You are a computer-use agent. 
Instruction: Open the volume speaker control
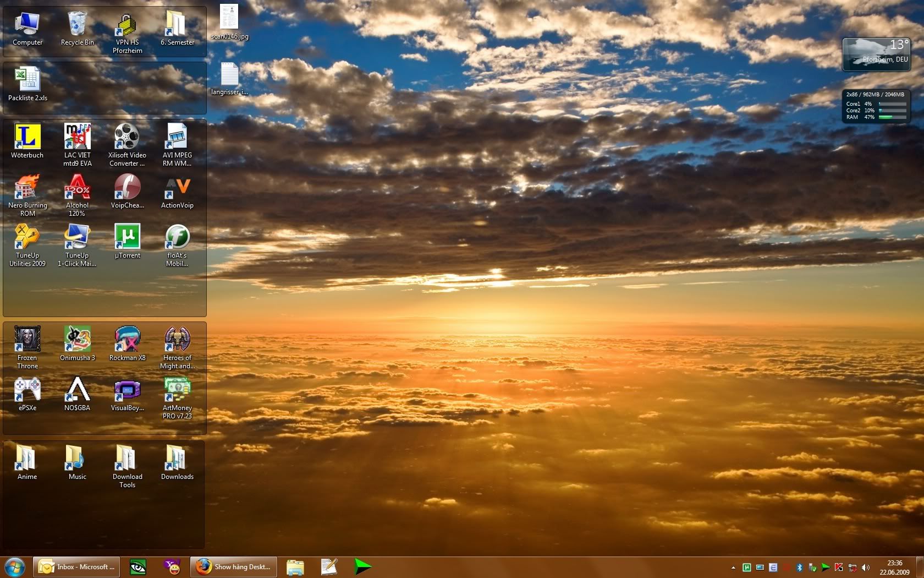click(866, 568)
